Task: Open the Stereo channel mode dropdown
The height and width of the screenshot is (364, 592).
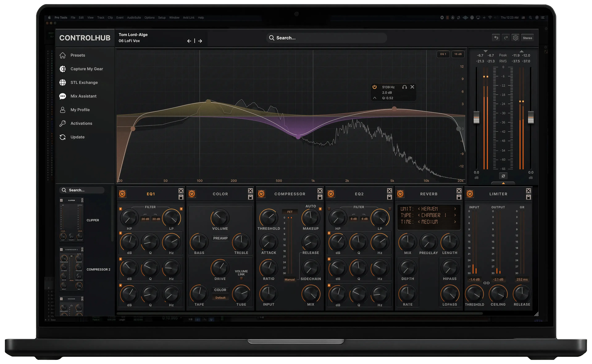Action: click(528, 38)
